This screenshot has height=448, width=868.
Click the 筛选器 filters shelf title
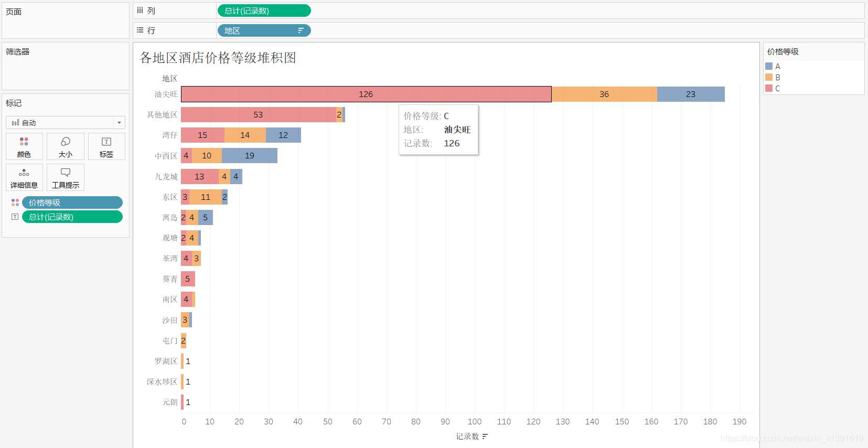click(18, 51)
